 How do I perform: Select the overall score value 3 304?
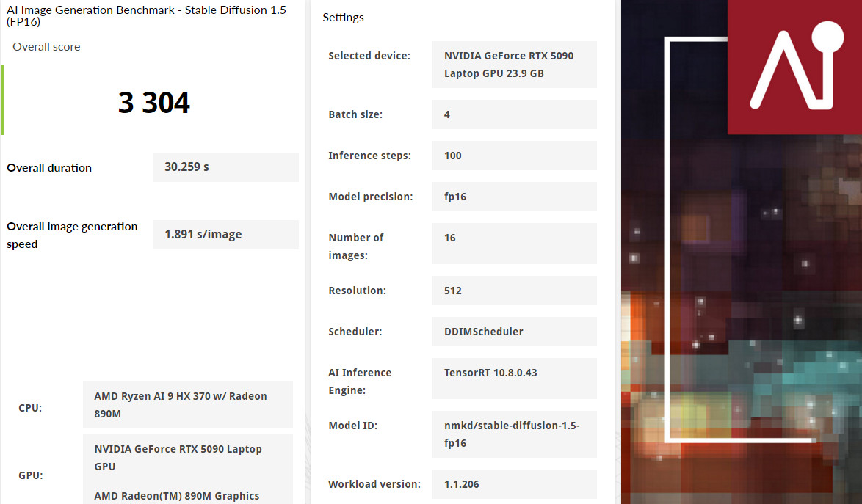154,103
